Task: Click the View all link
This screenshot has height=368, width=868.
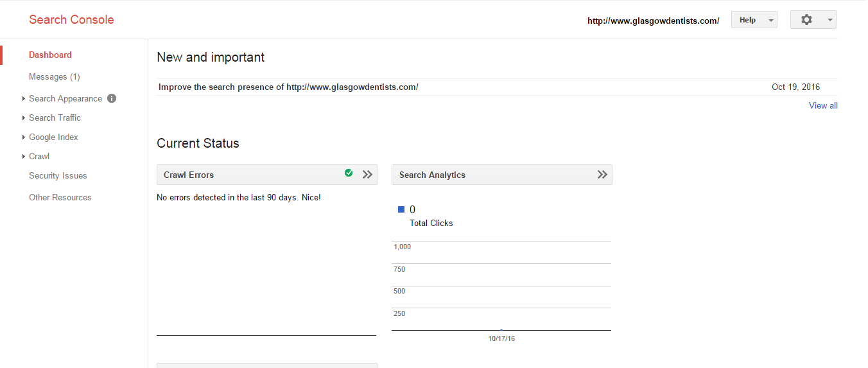Action: 823,106
